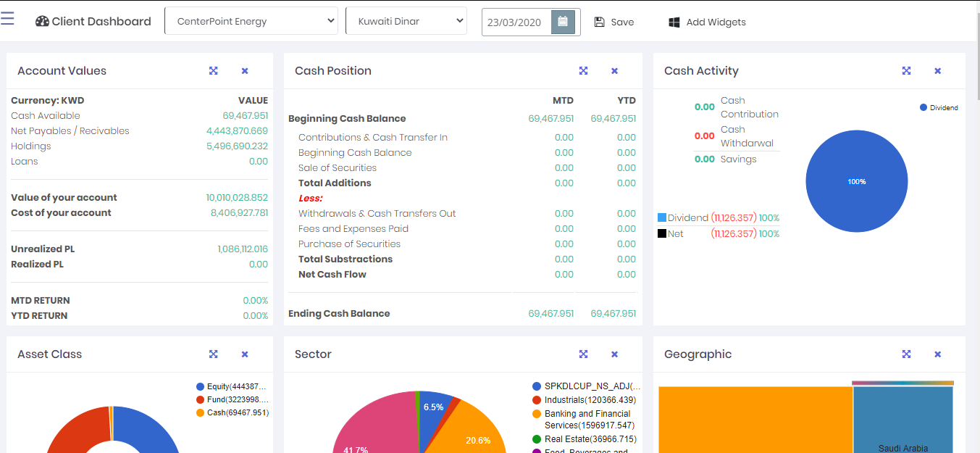The width and height of the screenshot is (980, 453).
Task: Click the Sale of Securities row label
Action: [338, 168]
